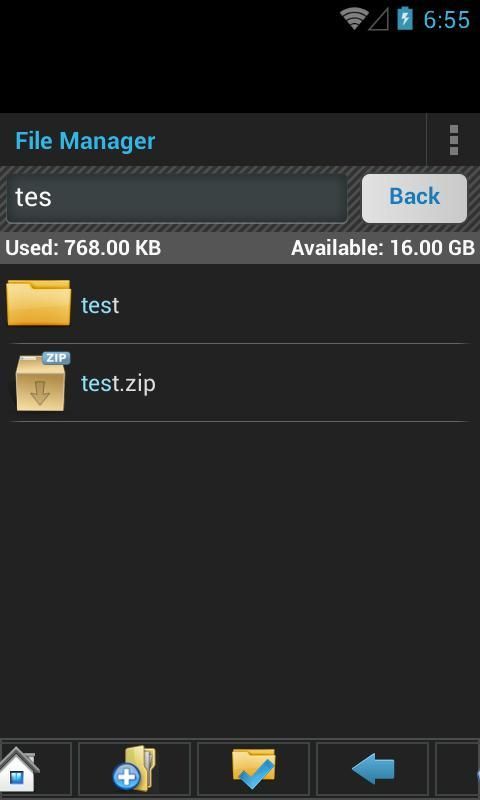Screen dimensions: 480x800
Task: Tap the folder icon with blue checkmark
Action: [x=254, y=768]
